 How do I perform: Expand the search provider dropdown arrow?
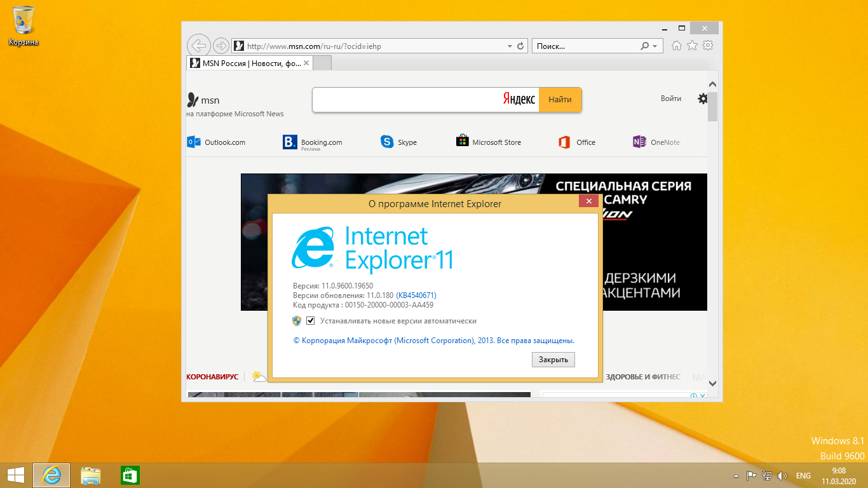pyautogui.click(x=655, y=46)
